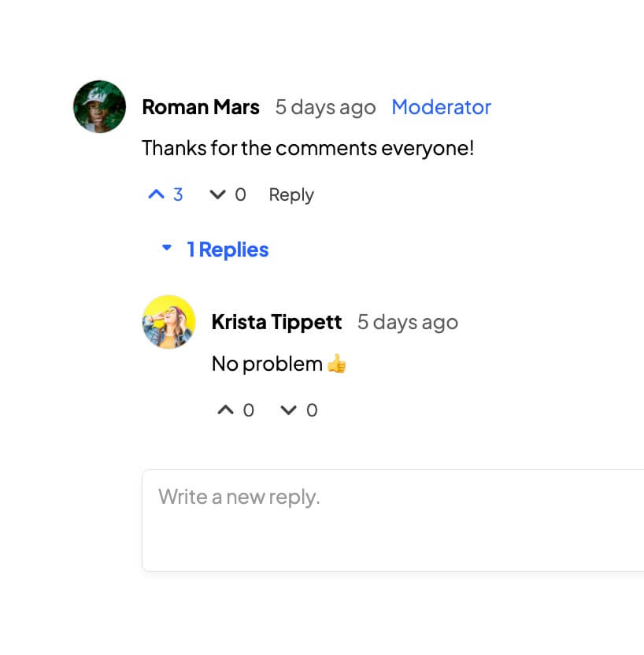Click Reply under Roman Mars's comment
The image size is (644, 655).
coord(291,194)
